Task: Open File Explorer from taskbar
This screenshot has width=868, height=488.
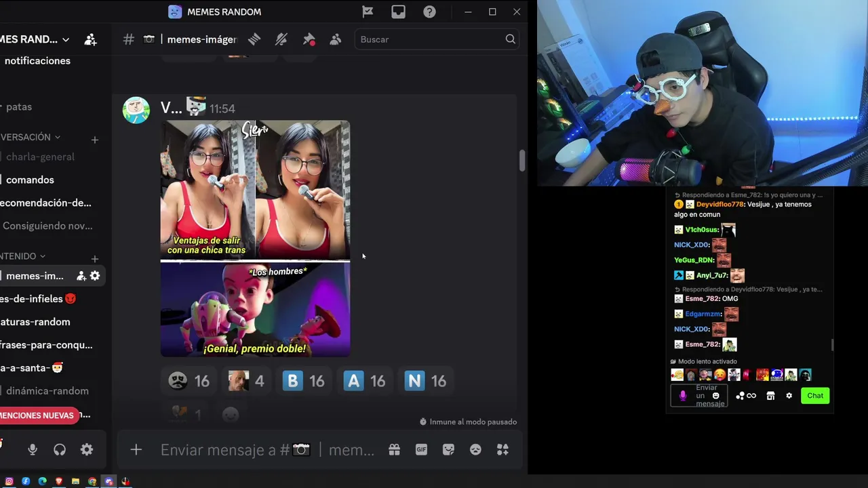Action: tap(75, 481)
